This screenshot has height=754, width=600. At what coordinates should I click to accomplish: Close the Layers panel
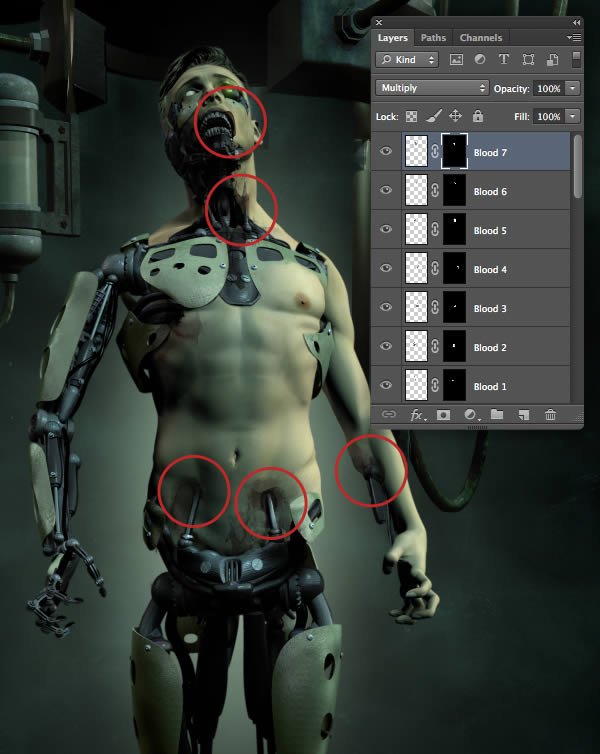pyautogui.click(x=379, y=23)
